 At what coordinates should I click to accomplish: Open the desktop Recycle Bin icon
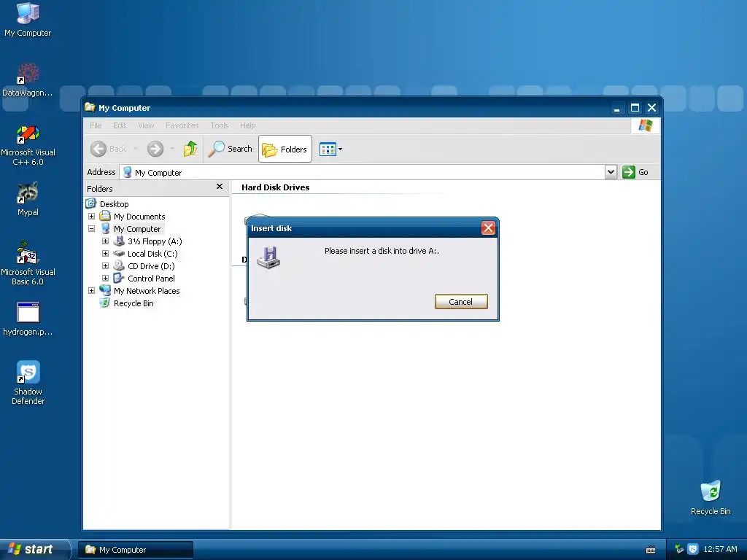point(711,497)
